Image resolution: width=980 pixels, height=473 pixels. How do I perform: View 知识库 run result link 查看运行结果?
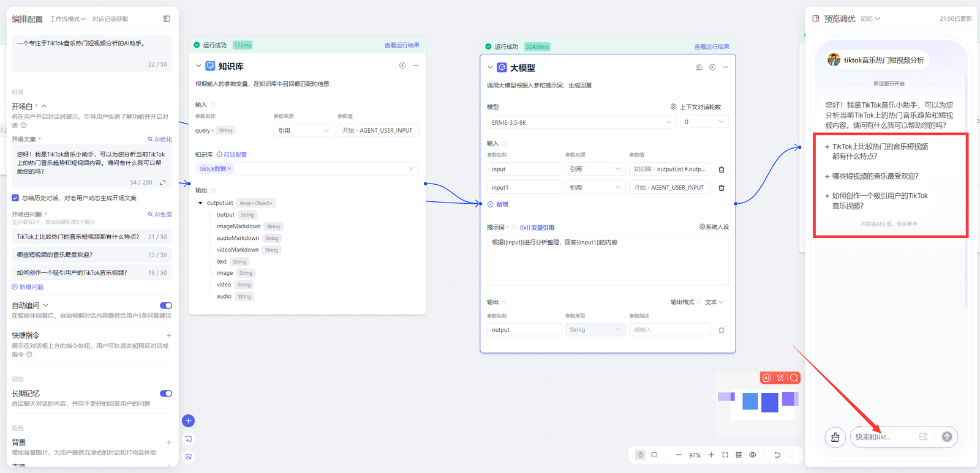[402, 45]
